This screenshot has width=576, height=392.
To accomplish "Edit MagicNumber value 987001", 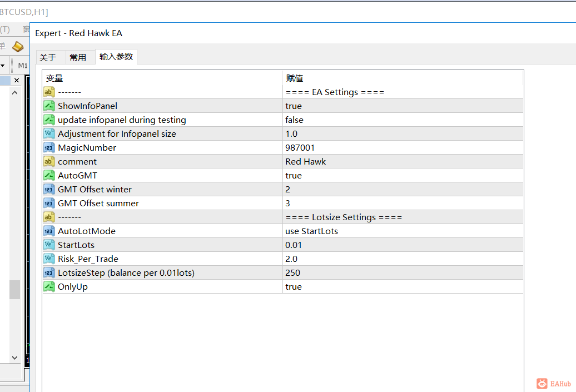I will pyautogui.click(x=403, y=148).
